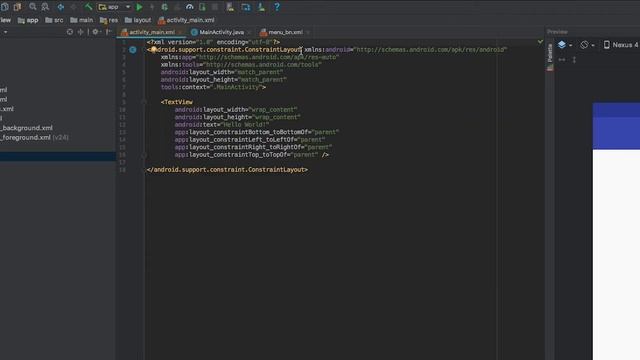Open SDK Manager download-arrow icon

(x=261, y=7)
